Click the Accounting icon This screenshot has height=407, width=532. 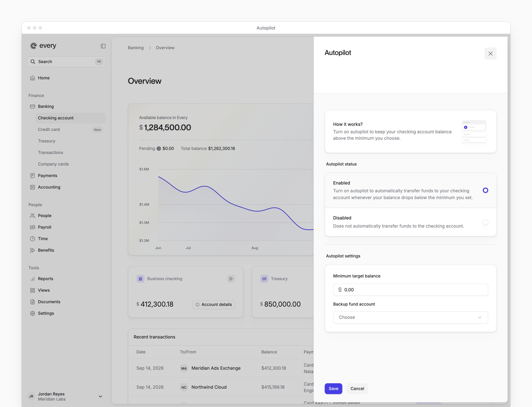coord(32,187)
